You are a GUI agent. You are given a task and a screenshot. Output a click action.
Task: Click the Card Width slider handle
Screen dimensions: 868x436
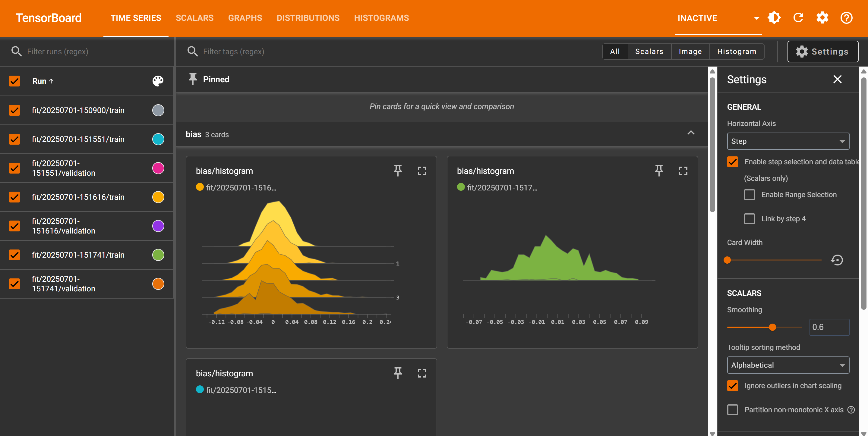click(727, 260)
